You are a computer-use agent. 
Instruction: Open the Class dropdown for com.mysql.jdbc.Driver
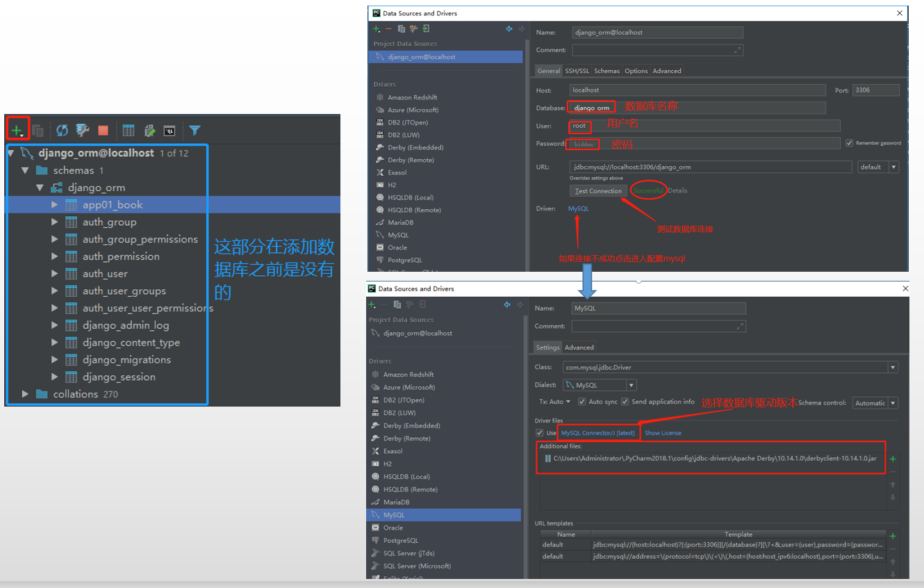tap(893, 367)
